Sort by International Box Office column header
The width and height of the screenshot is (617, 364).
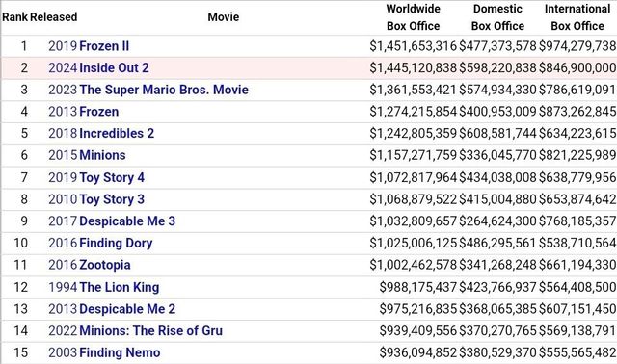point(577,17)
